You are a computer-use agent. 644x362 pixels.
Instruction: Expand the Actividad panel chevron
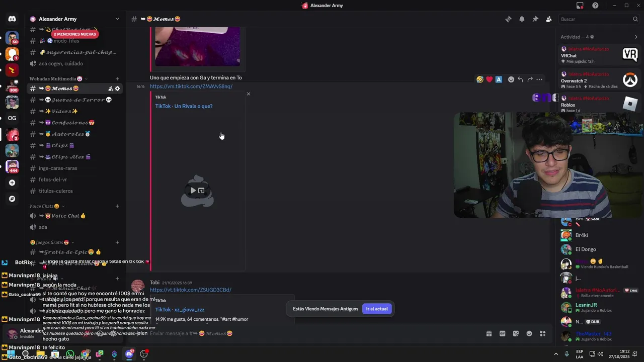(636, 37)
